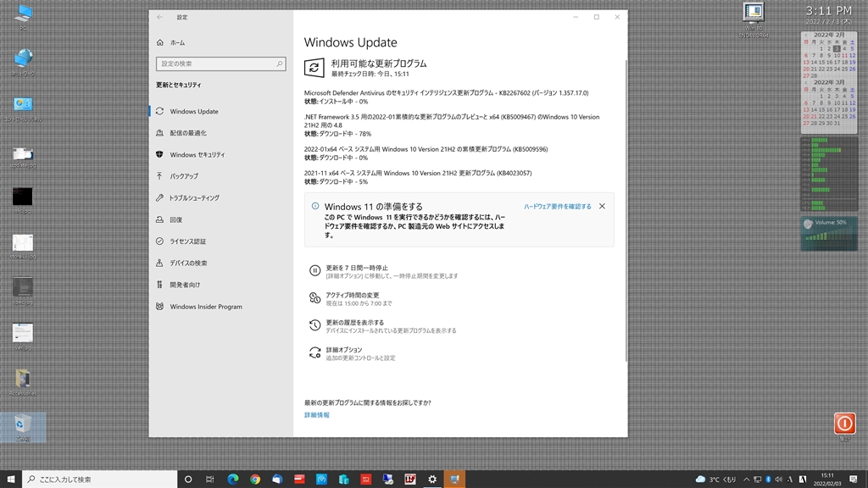Screen dimensions: 868x488
Task: Open 配信の最適化 in the sidebar
Action: (220, 133)
